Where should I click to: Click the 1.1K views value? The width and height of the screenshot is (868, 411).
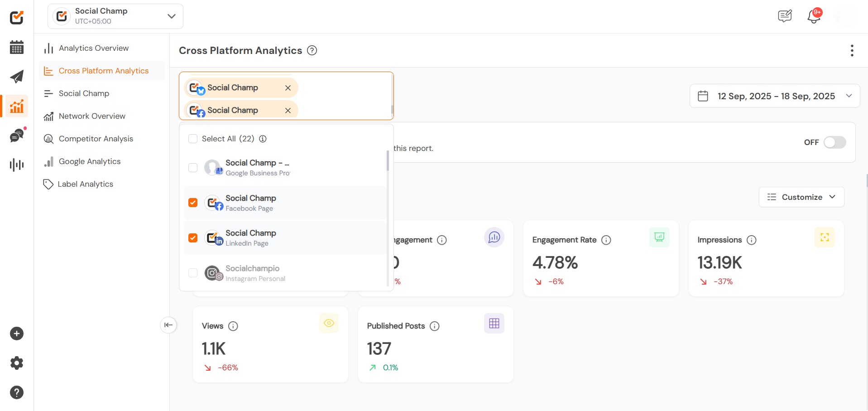[x=214, y=349]
